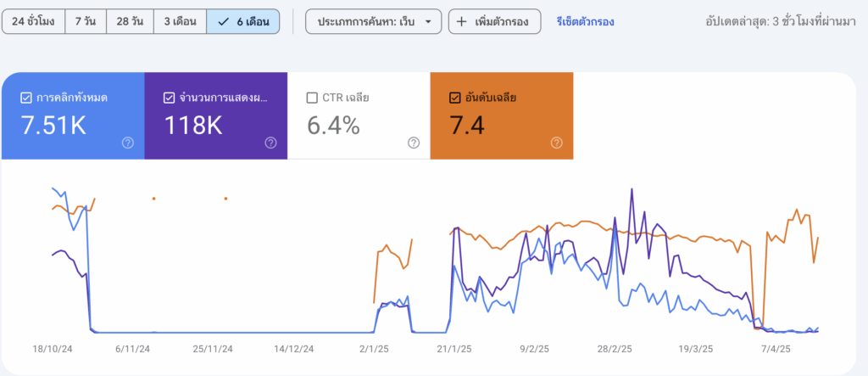Enable CTR เฉลี่ย checkbox
Viewport: 868px width, 376px height.
tap(312, 98)
